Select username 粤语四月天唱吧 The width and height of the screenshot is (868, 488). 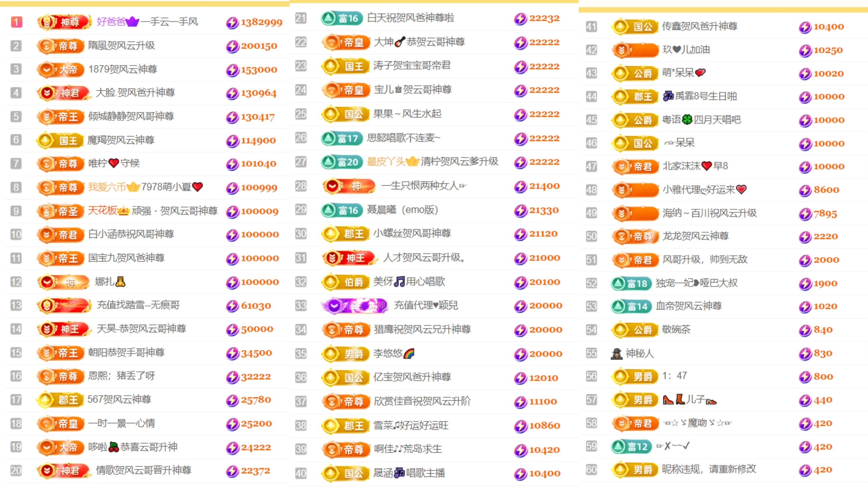tap(702, 120)
